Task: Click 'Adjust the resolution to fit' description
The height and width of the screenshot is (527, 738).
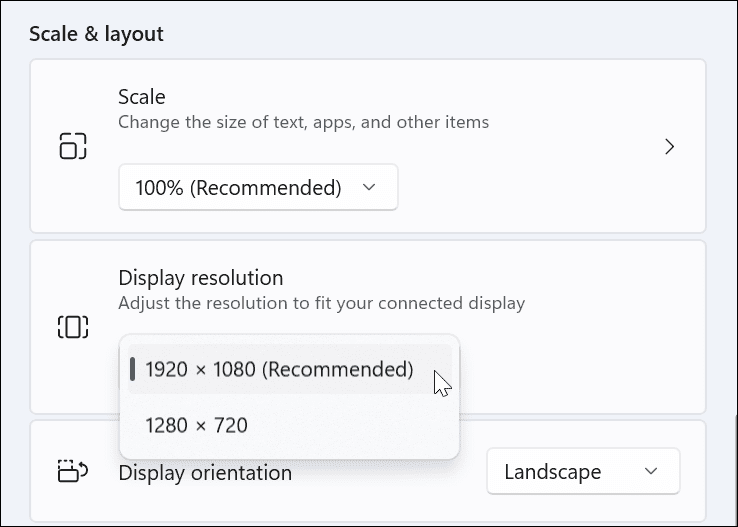Action: tap(321, 303)
